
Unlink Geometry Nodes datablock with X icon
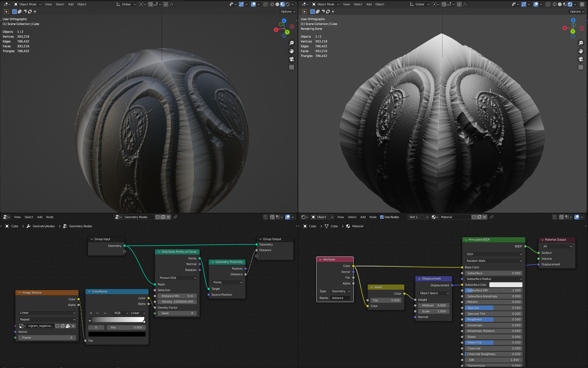pos(168,217)
